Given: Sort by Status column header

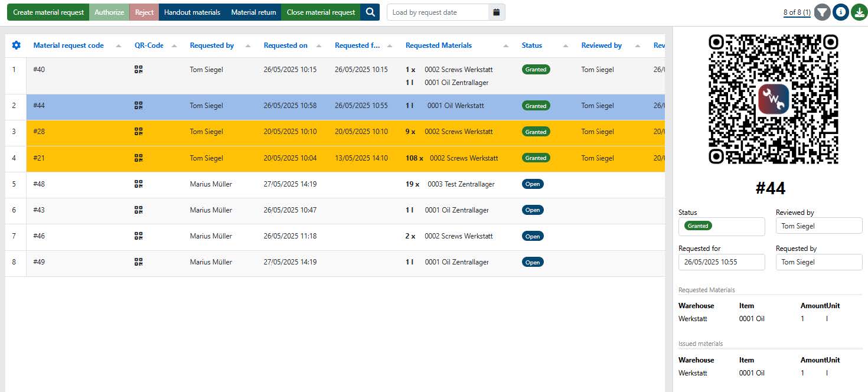Looking at the screenshot, I should [x=532, y=45].
